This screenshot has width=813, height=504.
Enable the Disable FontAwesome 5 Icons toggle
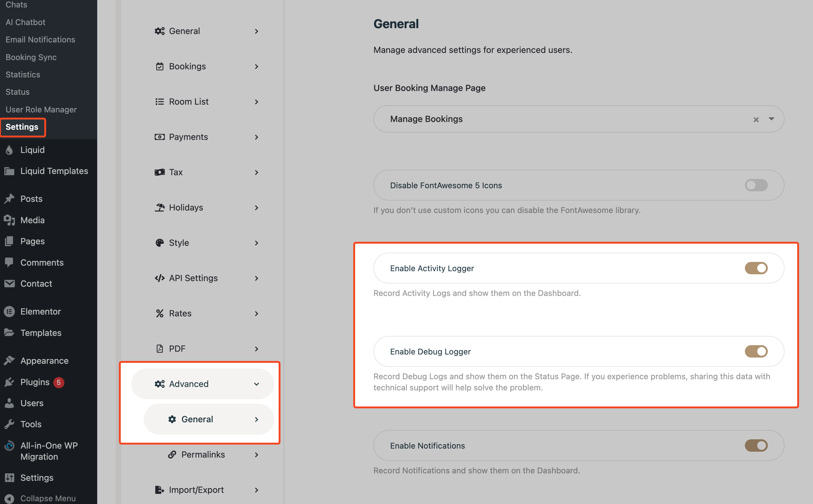tap(756, 185)
